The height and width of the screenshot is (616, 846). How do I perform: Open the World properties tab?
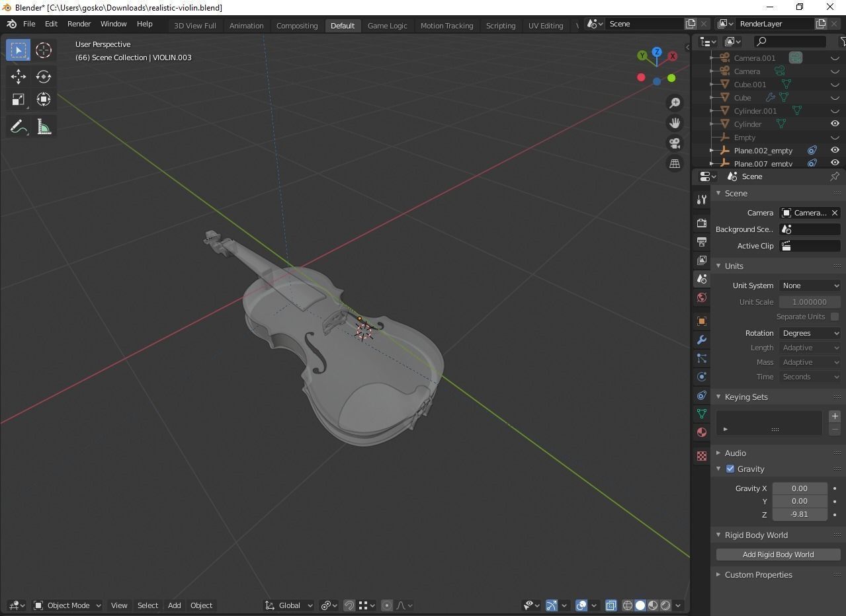[x=702, y=297]
